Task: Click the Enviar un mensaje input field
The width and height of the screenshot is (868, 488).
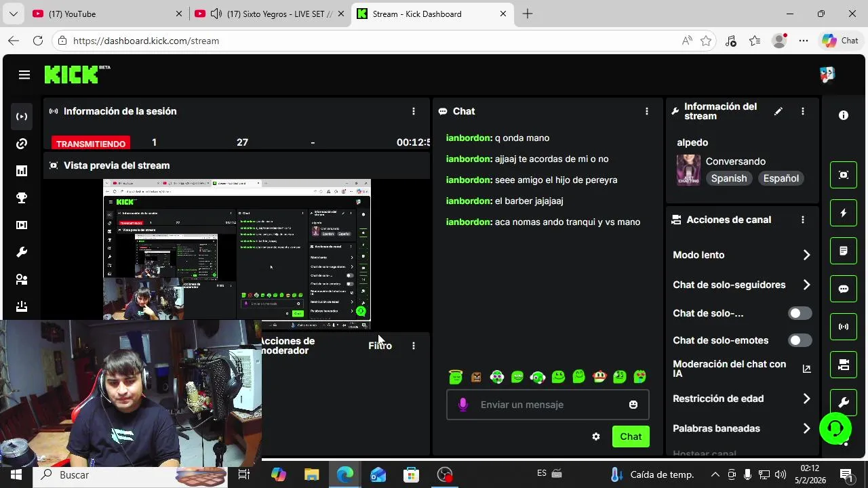Action: point(547,405)
